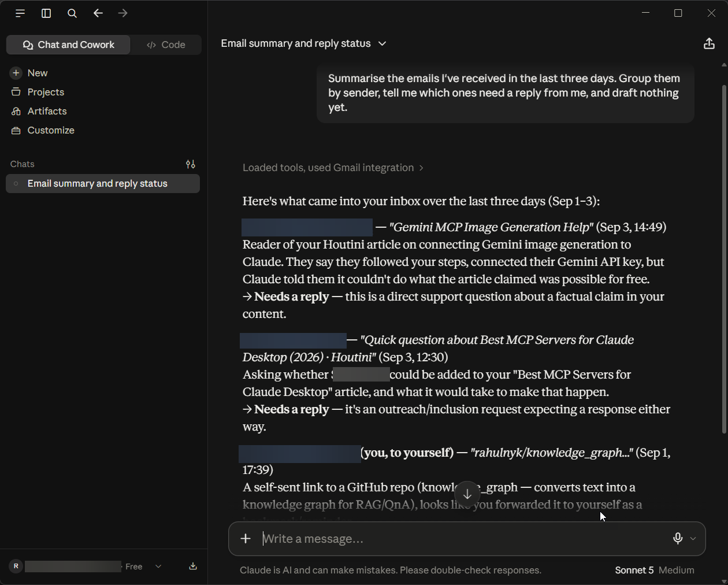Open the hamburger menu icon
The width and height of the screenshot is (728, 585).
click(20, 13)
